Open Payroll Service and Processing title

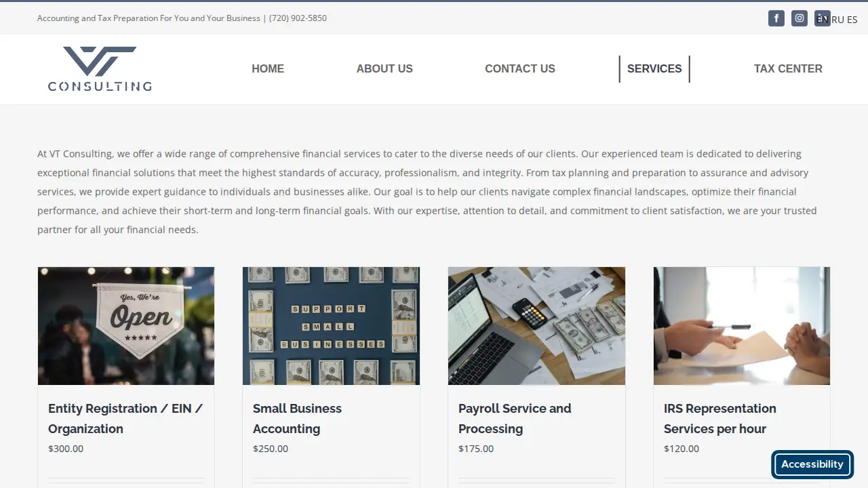[x=515, y=419]
